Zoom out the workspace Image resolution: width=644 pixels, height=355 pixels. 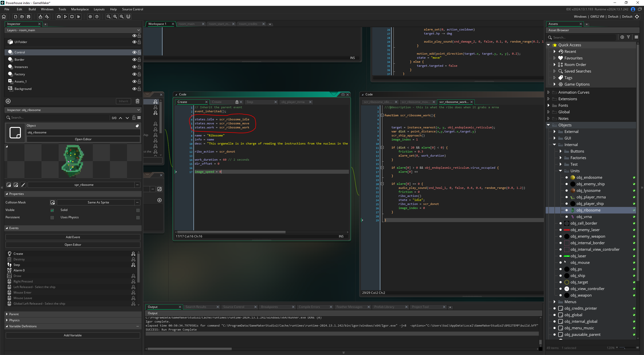click(109, 17)
